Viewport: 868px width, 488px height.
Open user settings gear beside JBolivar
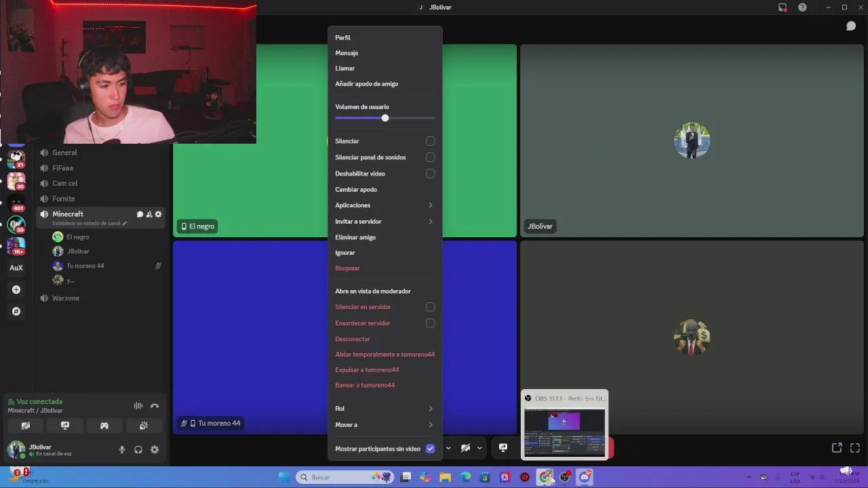click(x=155, y=449)
